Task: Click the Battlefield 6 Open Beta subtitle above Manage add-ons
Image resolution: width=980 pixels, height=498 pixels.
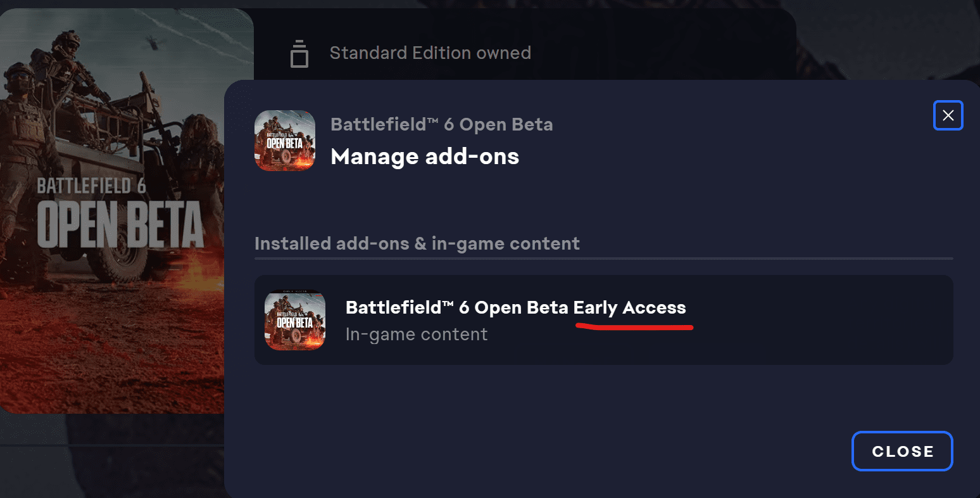Action: [x=441, y=124]
